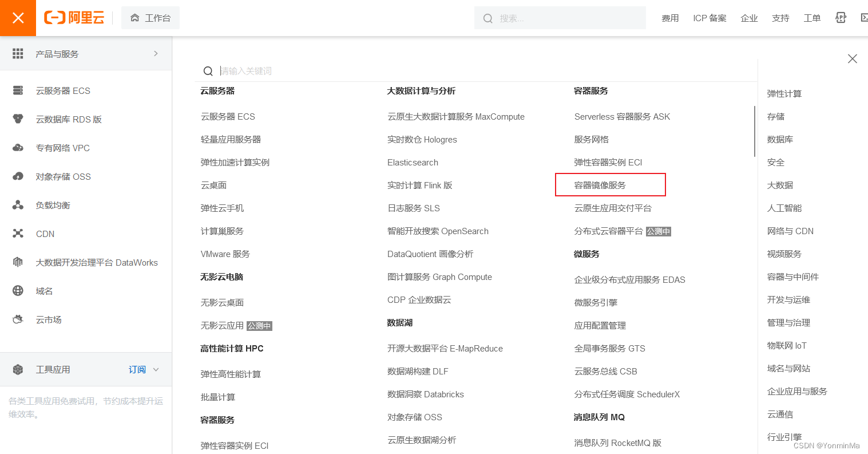Viewport: 868px width, 454px height.
Task: Open 容器镜像服务 link
Action: click(x=600, y=185)
